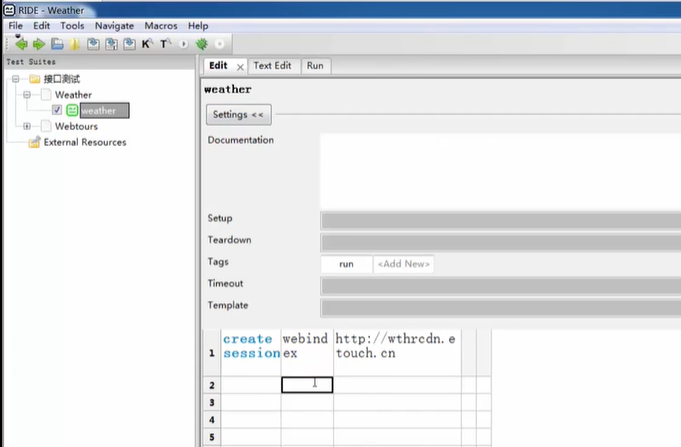
Task: Open the File menu
Action: (x=16, y=26)
